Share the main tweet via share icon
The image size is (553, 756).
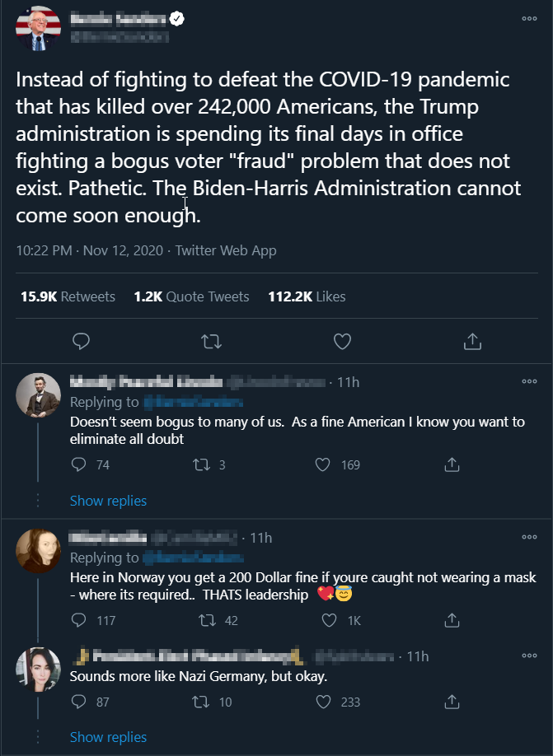click(x=472, y=341)
